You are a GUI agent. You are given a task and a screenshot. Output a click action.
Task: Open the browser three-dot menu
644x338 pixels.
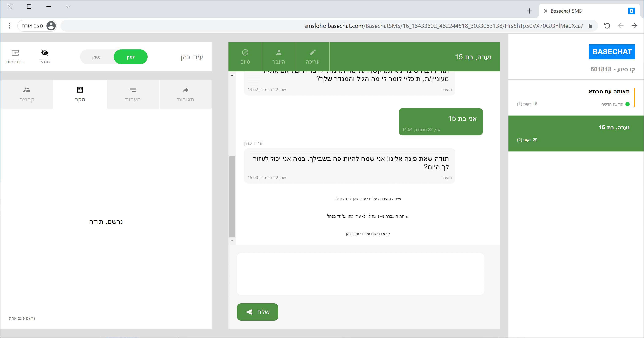[x=10, y=26]
